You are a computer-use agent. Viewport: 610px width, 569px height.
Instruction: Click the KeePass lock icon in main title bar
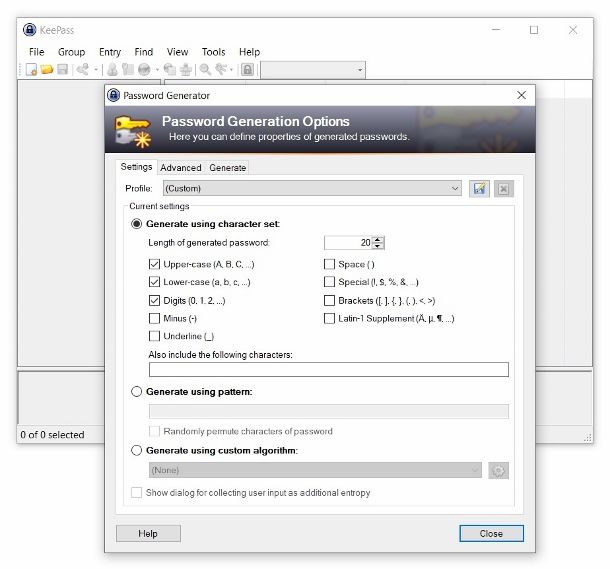(30, 30)
